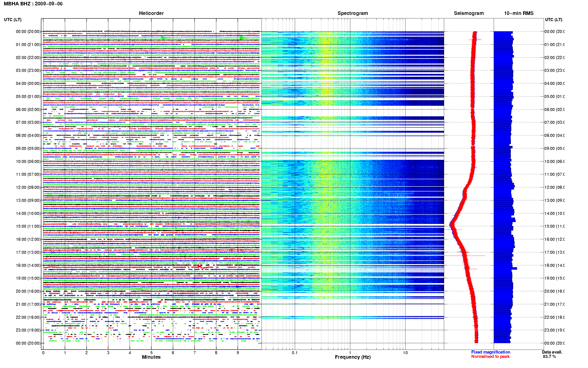Click the 'Data avail.' label

click(x=552, y=352)
